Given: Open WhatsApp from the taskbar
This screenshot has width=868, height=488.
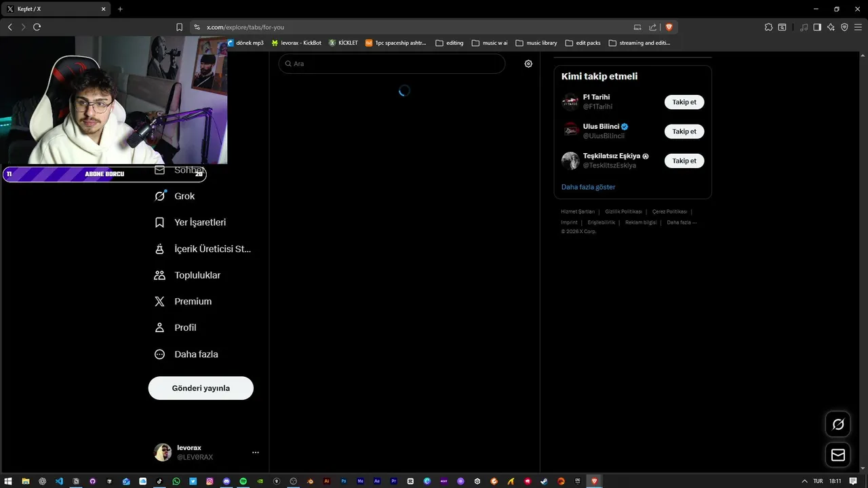Looking at the screenshot, I should pos(176,481).
